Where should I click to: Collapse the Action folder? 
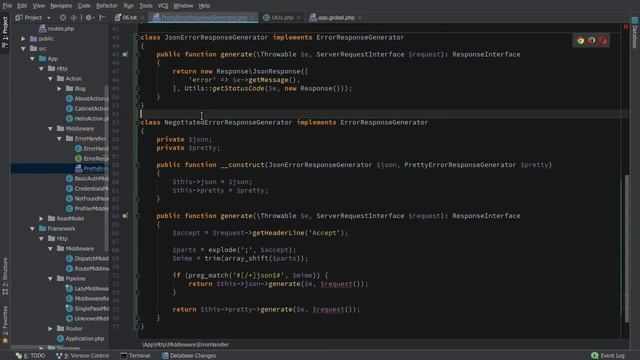(50, 78)
